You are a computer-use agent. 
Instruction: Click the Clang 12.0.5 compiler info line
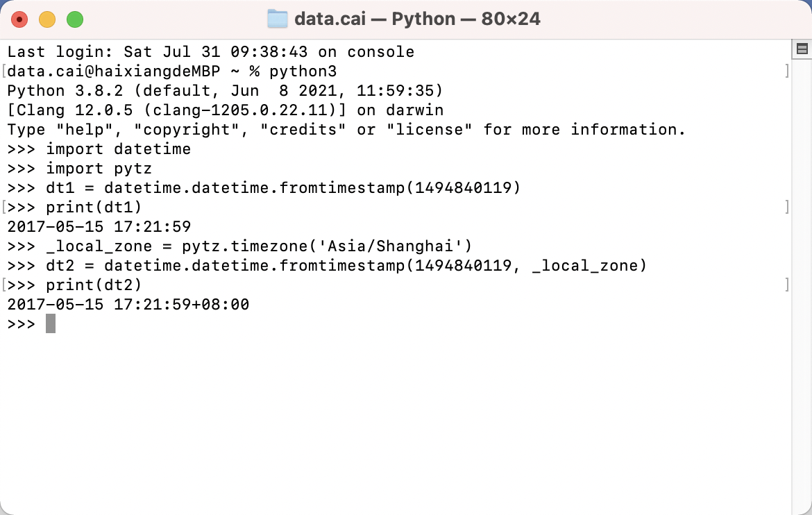click(x=225, y=110)
